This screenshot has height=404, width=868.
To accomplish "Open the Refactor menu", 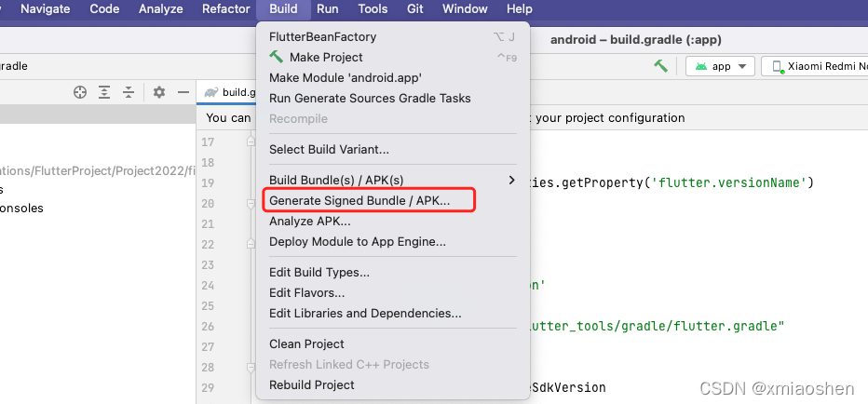I will 226,9.
